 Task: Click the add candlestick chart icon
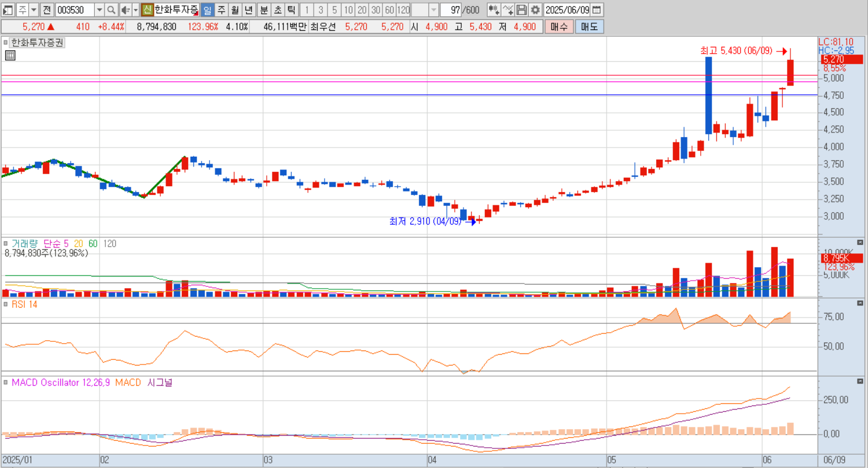(494, 10)
